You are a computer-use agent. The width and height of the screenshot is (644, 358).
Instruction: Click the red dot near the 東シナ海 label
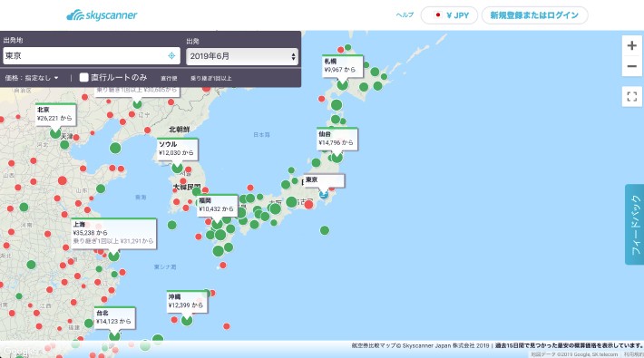pyautogui.click(x=222, y=266)
